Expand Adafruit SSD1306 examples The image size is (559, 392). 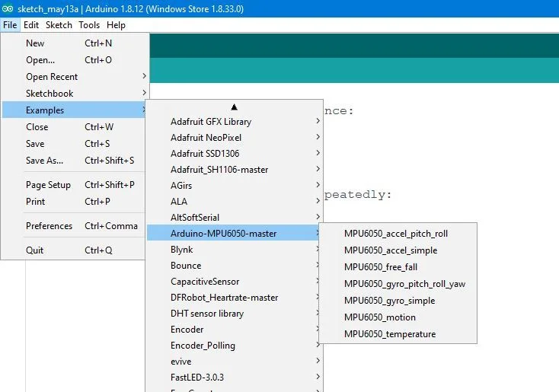click(x=235, y=154)
